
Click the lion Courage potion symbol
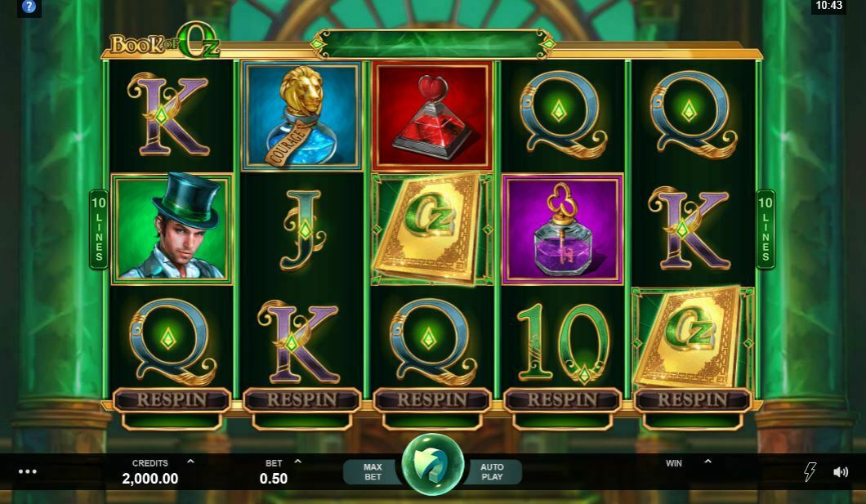[301, 116]
